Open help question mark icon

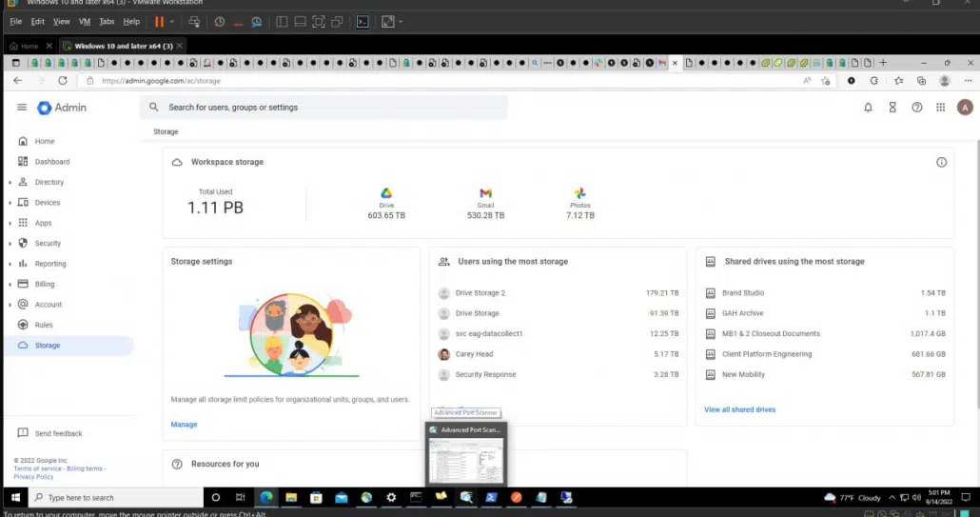coord(917,108)
